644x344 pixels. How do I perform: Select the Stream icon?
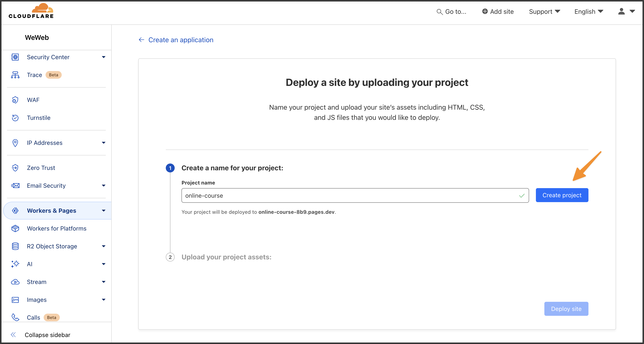pyautogui.click(x=15, y=282)
